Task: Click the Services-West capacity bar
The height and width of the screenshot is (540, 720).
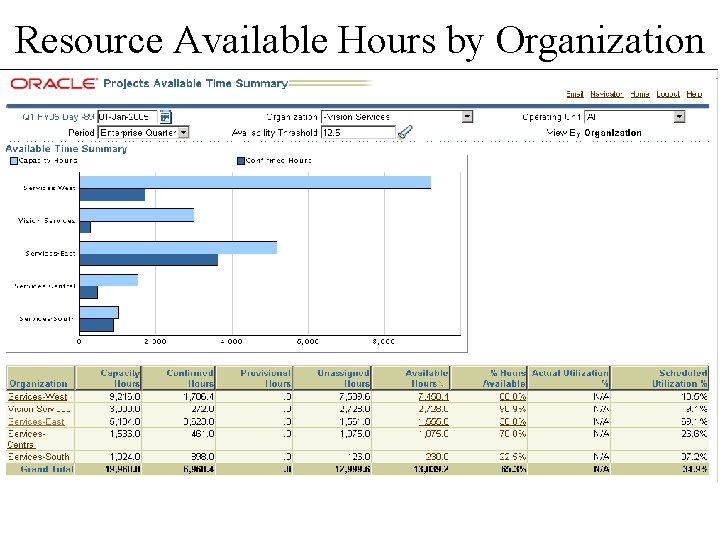Action: (x=255, y=182)
